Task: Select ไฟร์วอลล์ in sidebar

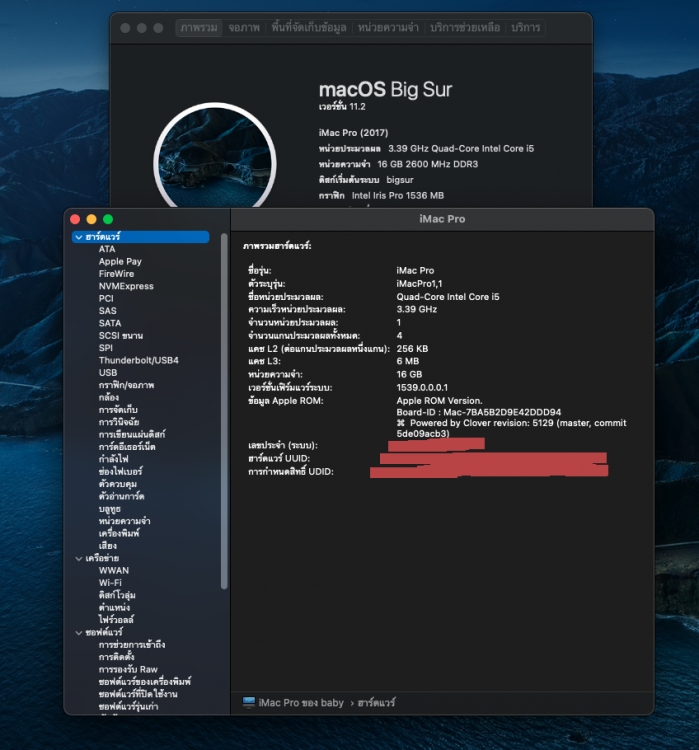Action: pyautogui.click(x=116, y=620)
